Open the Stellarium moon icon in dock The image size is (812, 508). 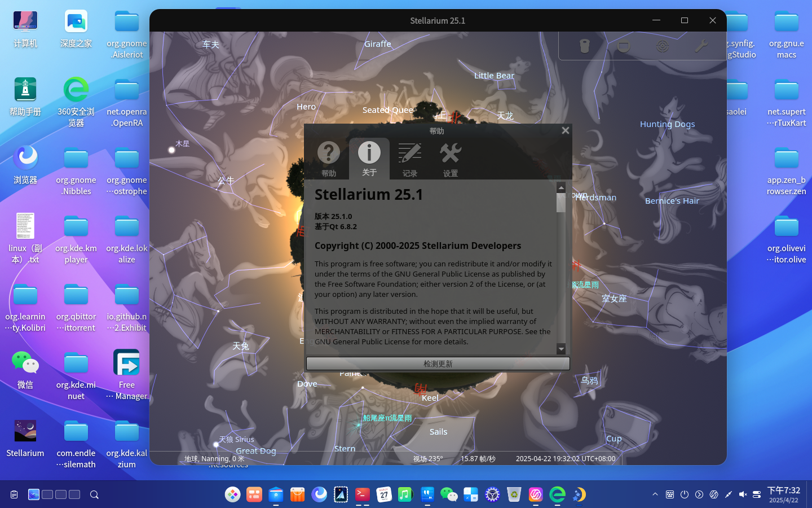point(579,494)
